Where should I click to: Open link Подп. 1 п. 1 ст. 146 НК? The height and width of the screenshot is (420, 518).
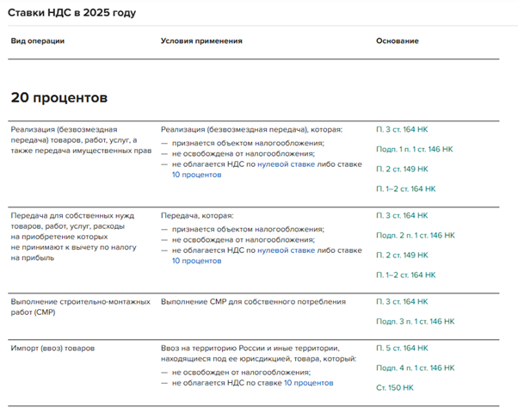pyautogui.click(x=414, y=149)
